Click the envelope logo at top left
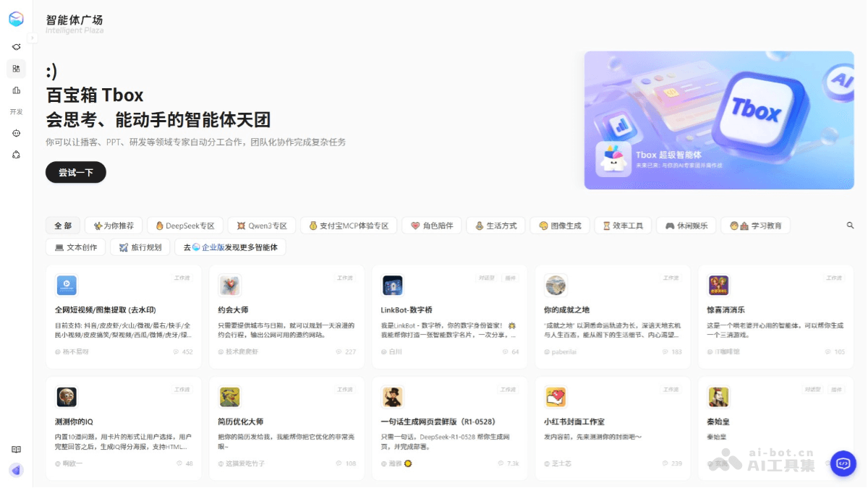 pyautogui.click(x=16, y=19)
